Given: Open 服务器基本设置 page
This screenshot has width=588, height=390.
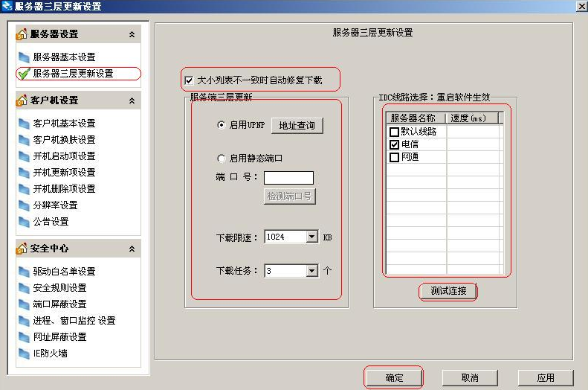Looking at the screenshot, I should coord(64,57).
